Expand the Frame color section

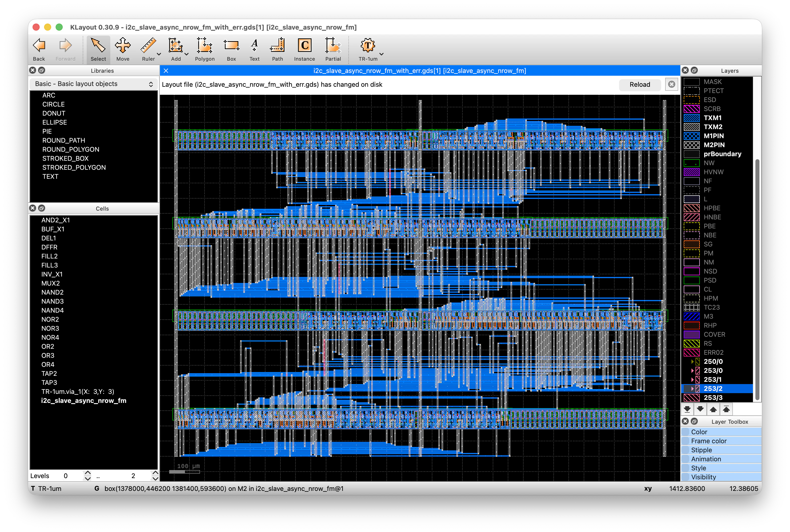click(x=721, y=441)
